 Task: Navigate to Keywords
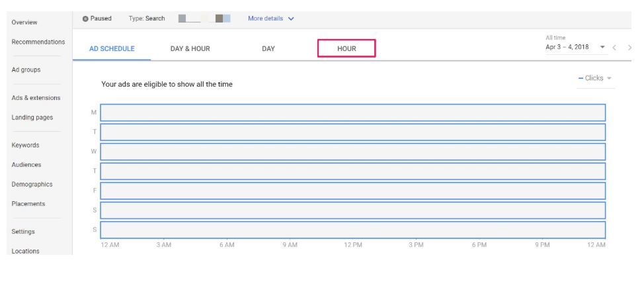coord(25,145)
